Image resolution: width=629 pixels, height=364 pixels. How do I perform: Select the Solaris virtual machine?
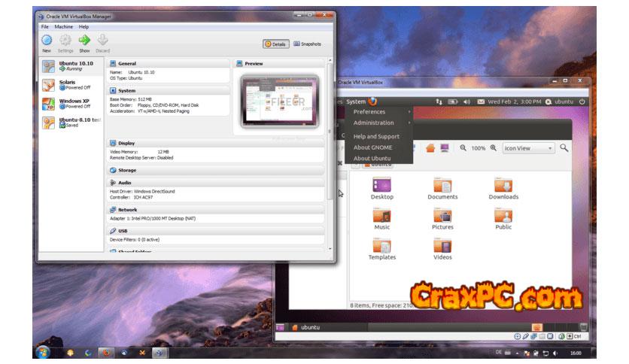(x=71, y=84)
